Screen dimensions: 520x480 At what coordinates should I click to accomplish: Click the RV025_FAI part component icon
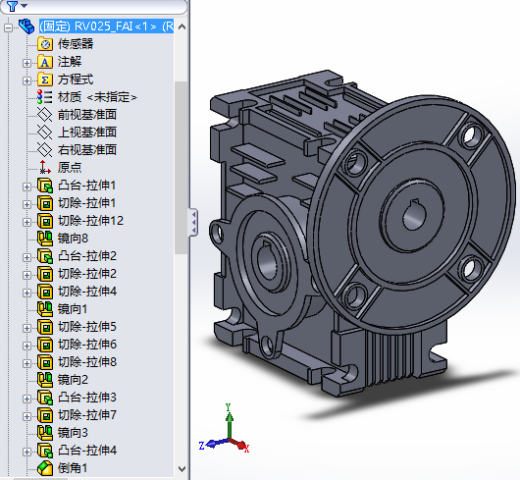[x=27, y=26]
